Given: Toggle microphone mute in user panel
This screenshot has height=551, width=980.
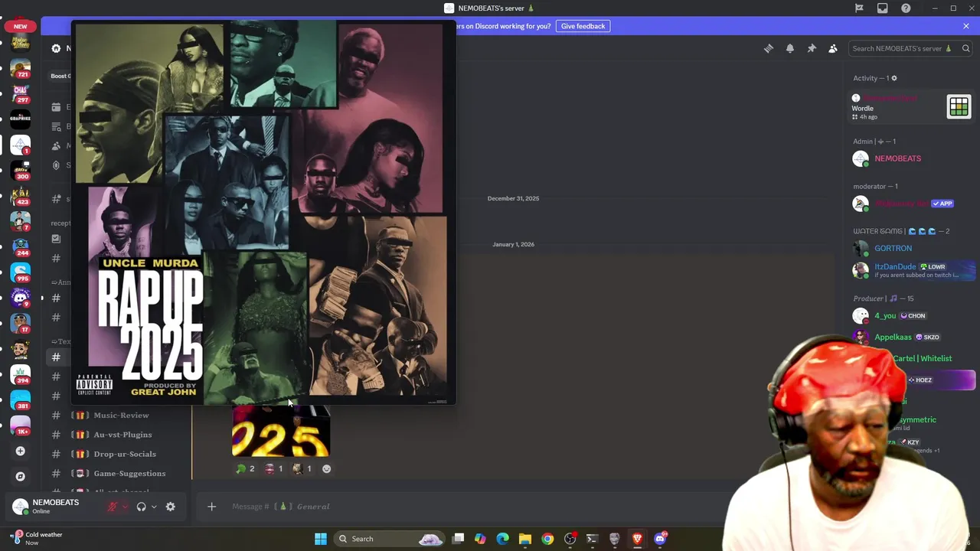Looking at the screenshot, I should pyautogui.click(x=113, y=507).
